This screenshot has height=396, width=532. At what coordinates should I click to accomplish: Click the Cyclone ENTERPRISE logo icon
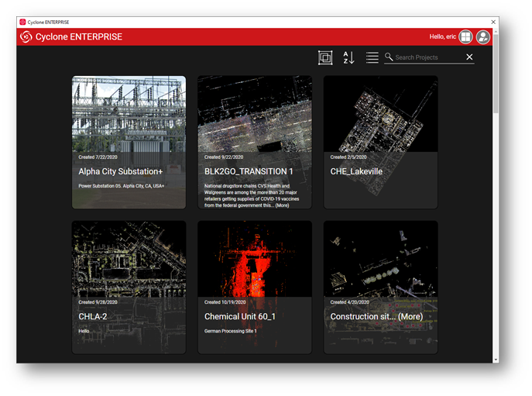26,37
